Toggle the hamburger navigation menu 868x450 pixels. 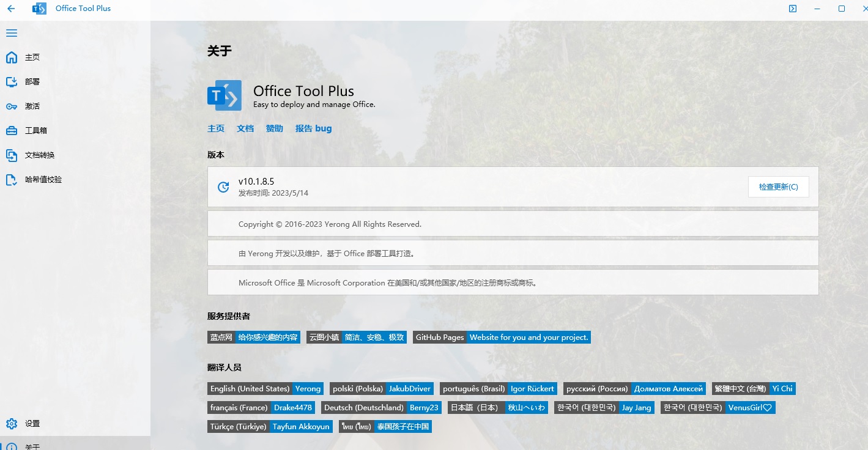coord(12,33)
